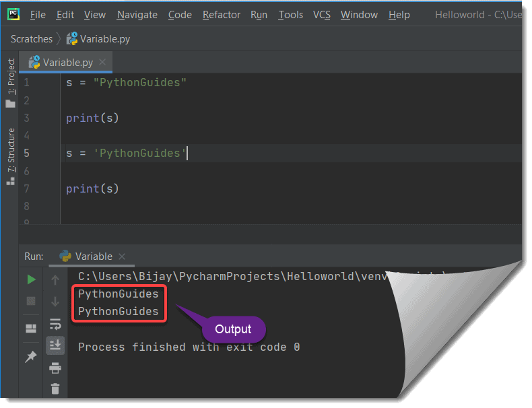The width and height of the screenshot is (532, 408).
Task: Click the PyCharm application logo icon
Action: pos(13,14)
